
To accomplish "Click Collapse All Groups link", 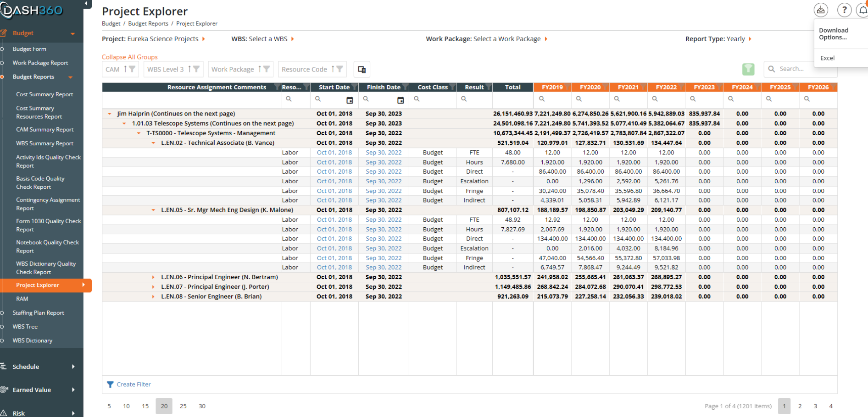I will click(x=130, y=57).
